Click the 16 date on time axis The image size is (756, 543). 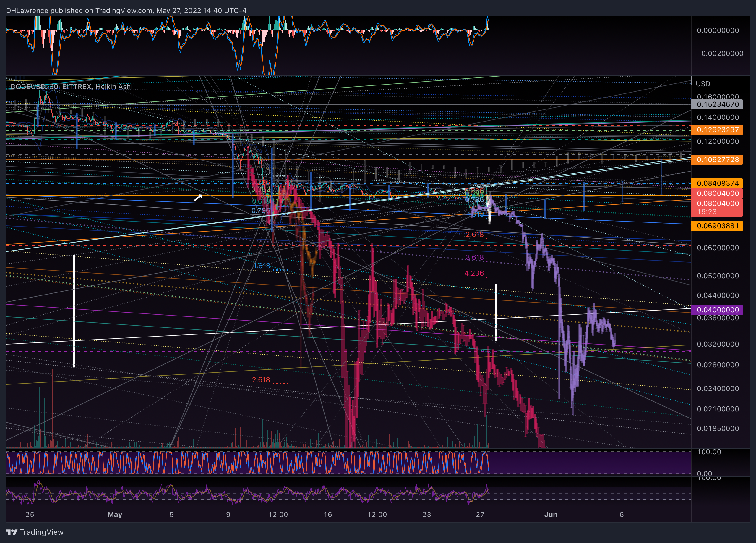pos(328,515)
